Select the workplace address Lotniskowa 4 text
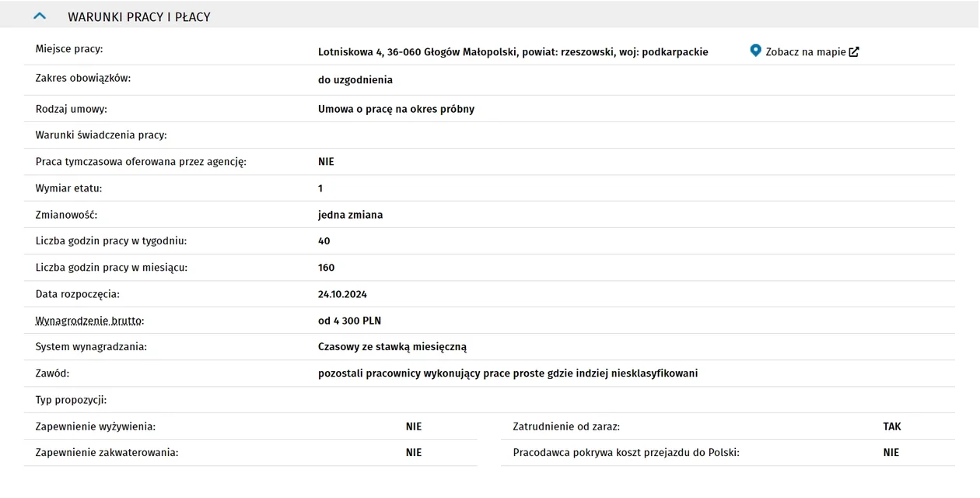The height and width of the screenshot is (498, 980). (x=513, y=52)
